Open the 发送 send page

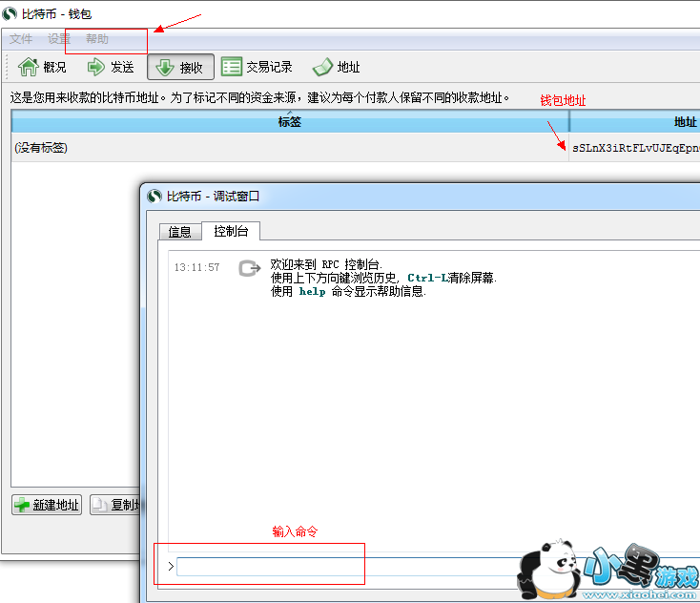[x=111, y=67]
